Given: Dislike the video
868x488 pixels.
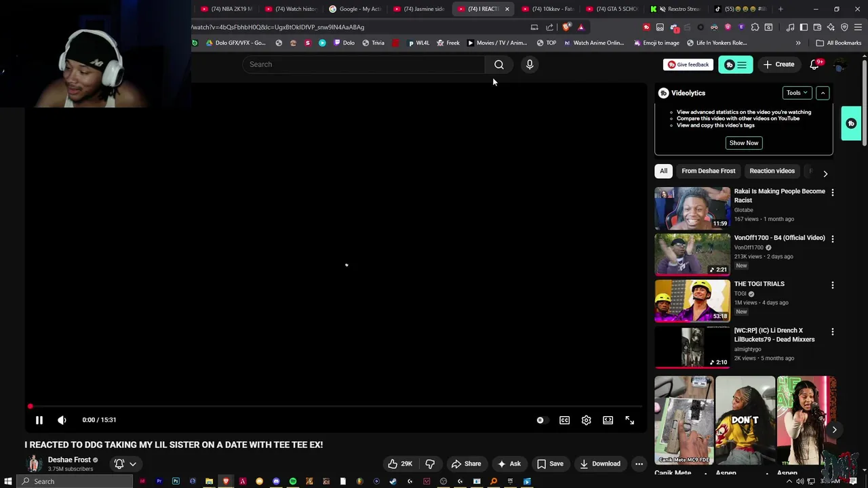Looking at the screenshot, I should 430,464.
